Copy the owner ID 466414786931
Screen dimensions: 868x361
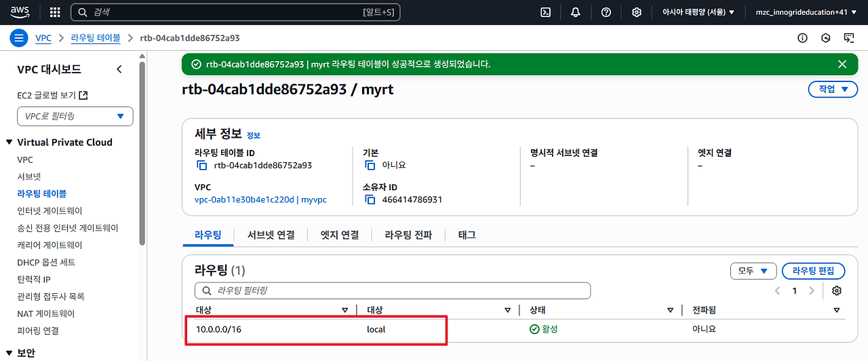pyautogui.click(x=370, y=199)
